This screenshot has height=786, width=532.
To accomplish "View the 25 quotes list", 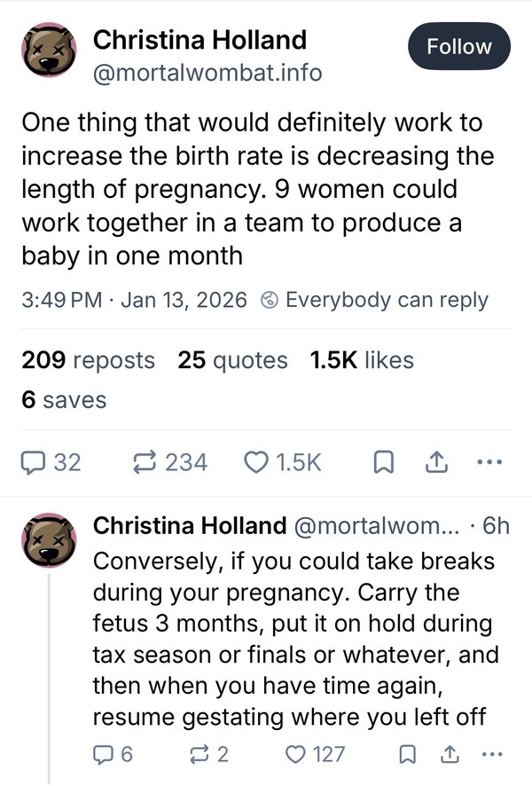I will click(x=232, y=360).
